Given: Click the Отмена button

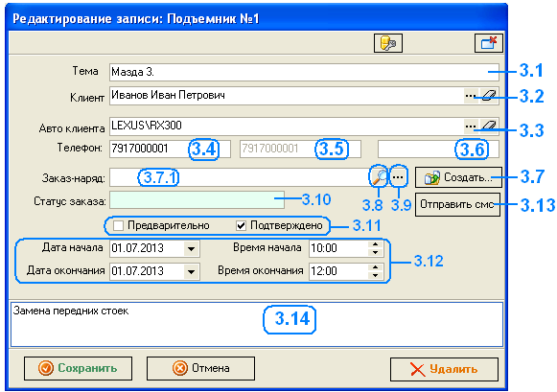Looking at the screenshot, I should pos(200,369).
